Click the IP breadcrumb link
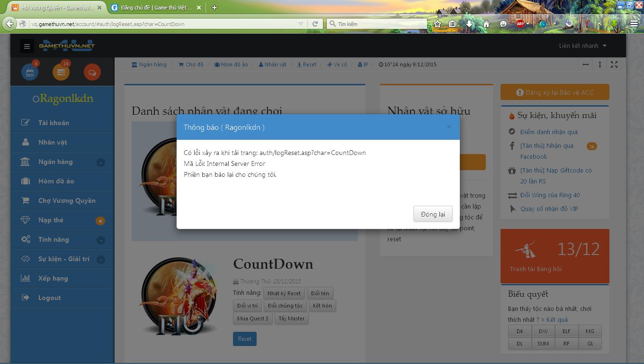Screen dimensions: 644x364 [x=363, y=64]
